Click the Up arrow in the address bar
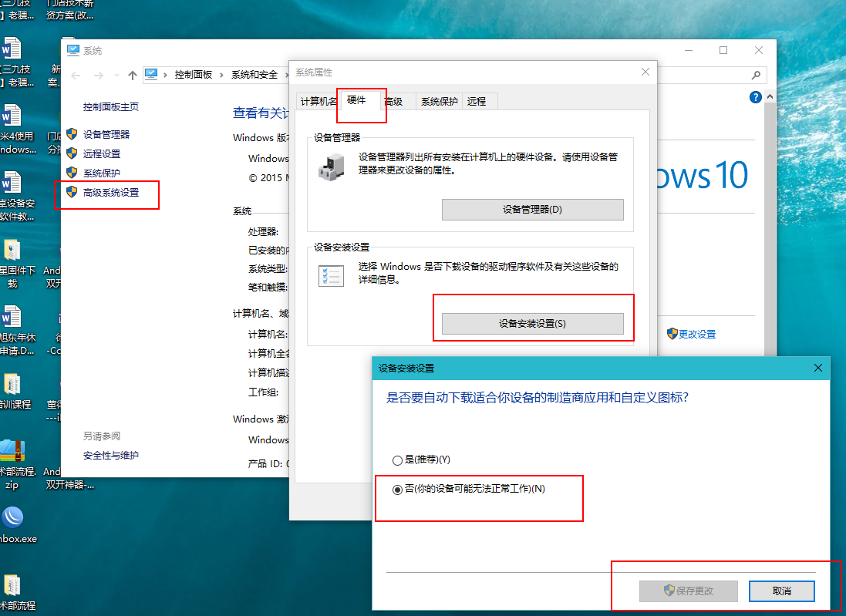 tap(133, 75)
